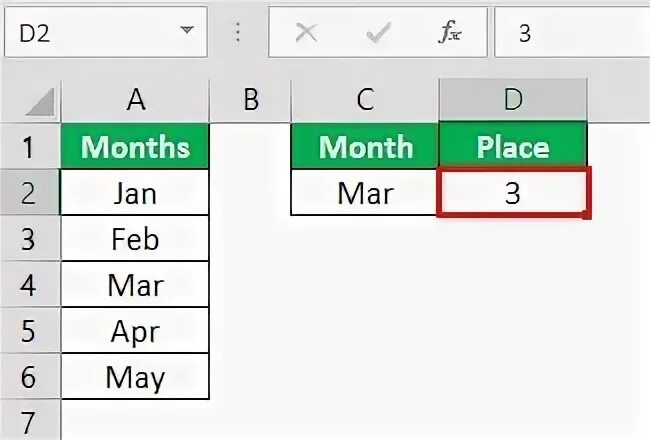The image size is (650, 440).
Task: Expand the Name Box dropdown
Action: [186, 32]
